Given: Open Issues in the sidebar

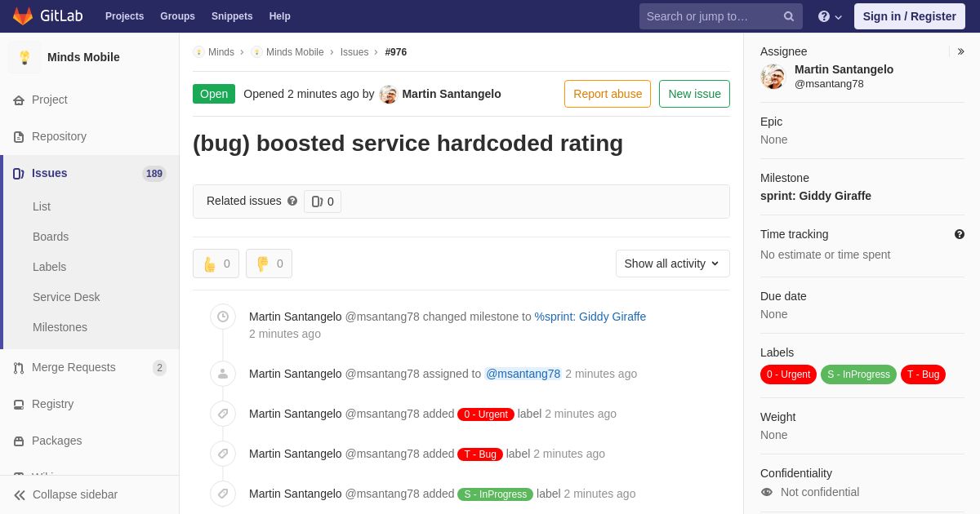Looking at the screenshot, I should (x=90, y=173).
